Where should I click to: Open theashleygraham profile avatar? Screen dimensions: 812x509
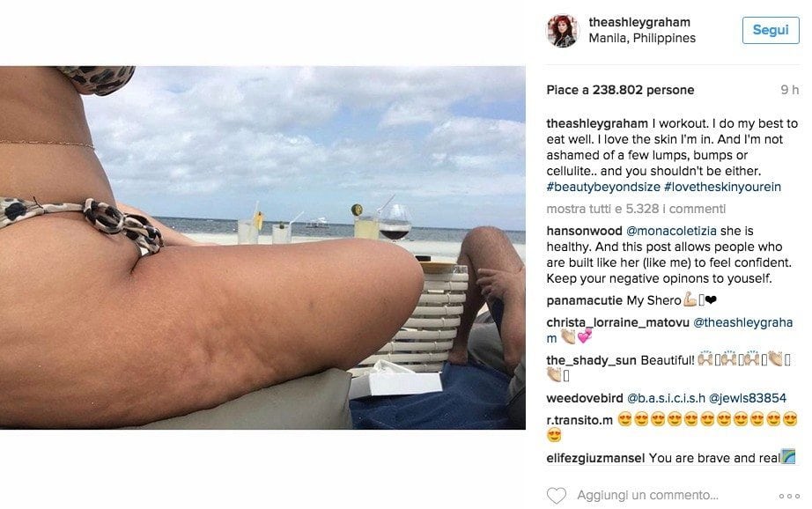562,31
